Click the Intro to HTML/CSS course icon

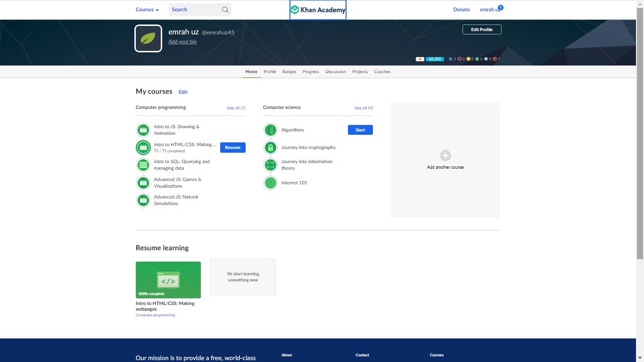pos(143,148)
